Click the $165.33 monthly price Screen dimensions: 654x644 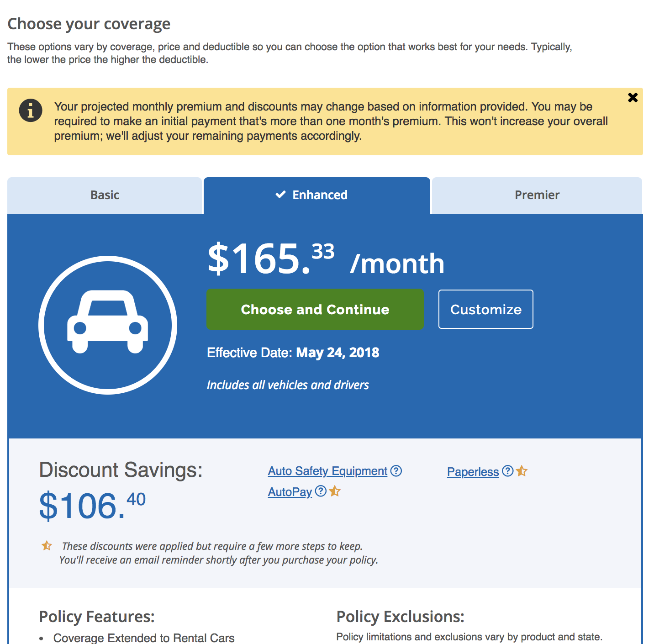click(x=271, y=259)
